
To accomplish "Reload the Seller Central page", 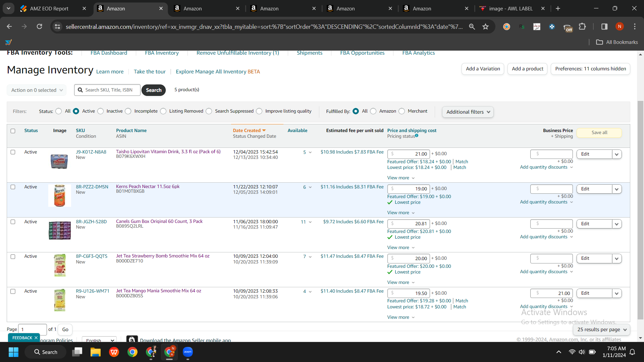I will [40, 26].
